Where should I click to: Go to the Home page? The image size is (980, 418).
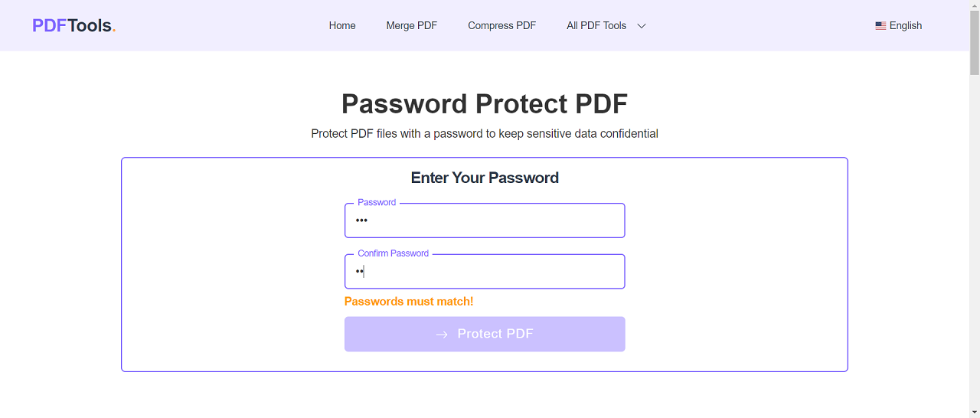[342, 25]
